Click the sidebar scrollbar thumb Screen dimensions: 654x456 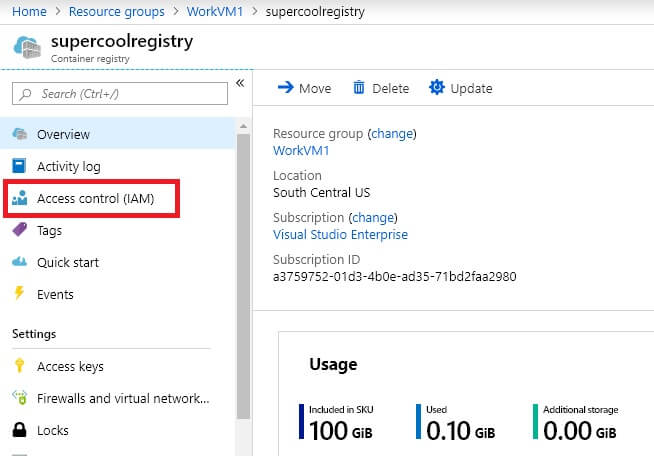[x=244, y=276]
